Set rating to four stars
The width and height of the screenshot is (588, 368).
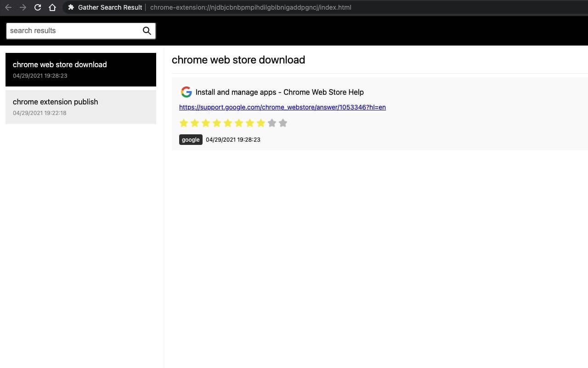[217, 123]
